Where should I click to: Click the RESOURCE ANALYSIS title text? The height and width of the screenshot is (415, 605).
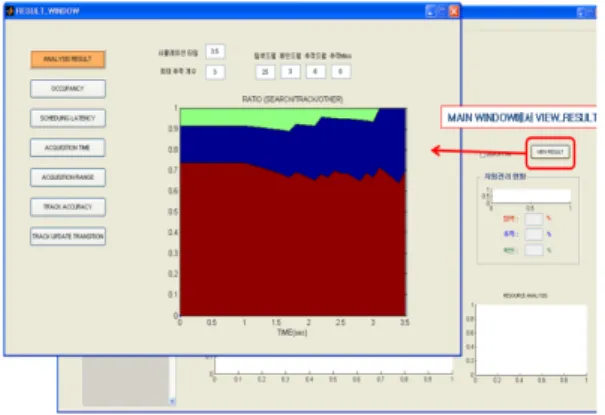[525, 296]
